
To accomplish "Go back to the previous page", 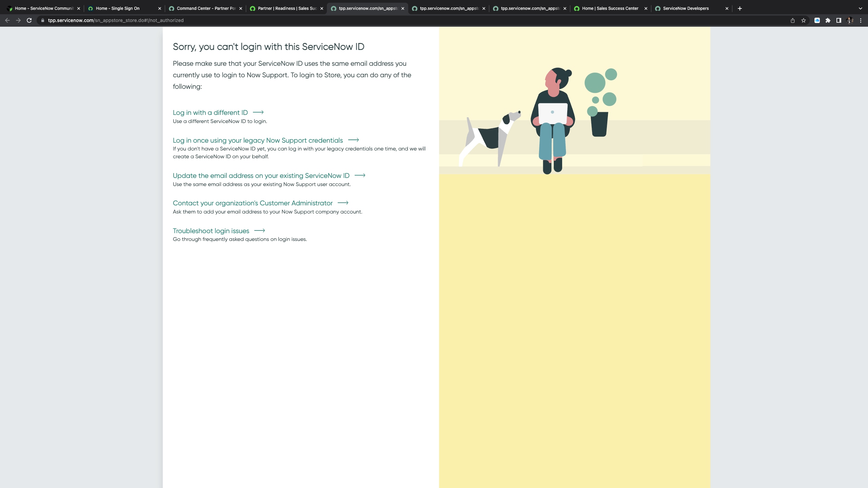I will (x=7, y=20).
